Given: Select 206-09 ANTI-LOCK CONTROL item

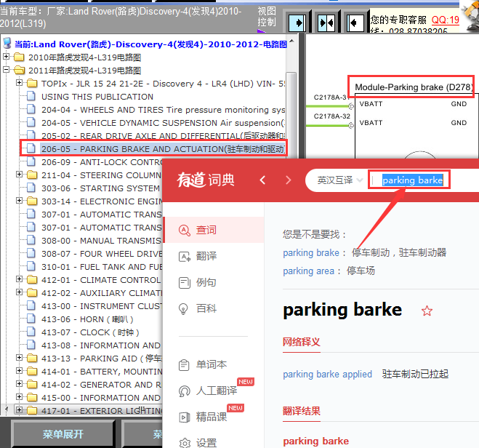Looking at the screenshot, I should pyautogui.click(x=102, y=162).
